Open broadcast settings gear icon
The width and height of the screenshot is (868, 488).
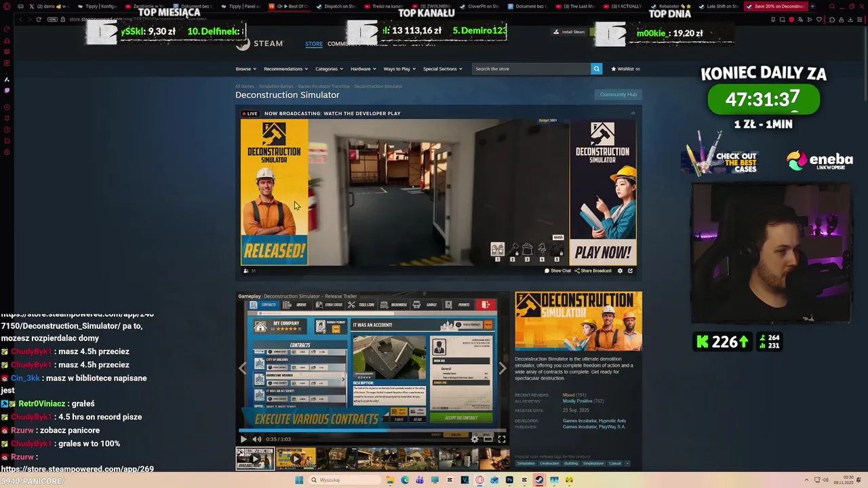(620, 271)
